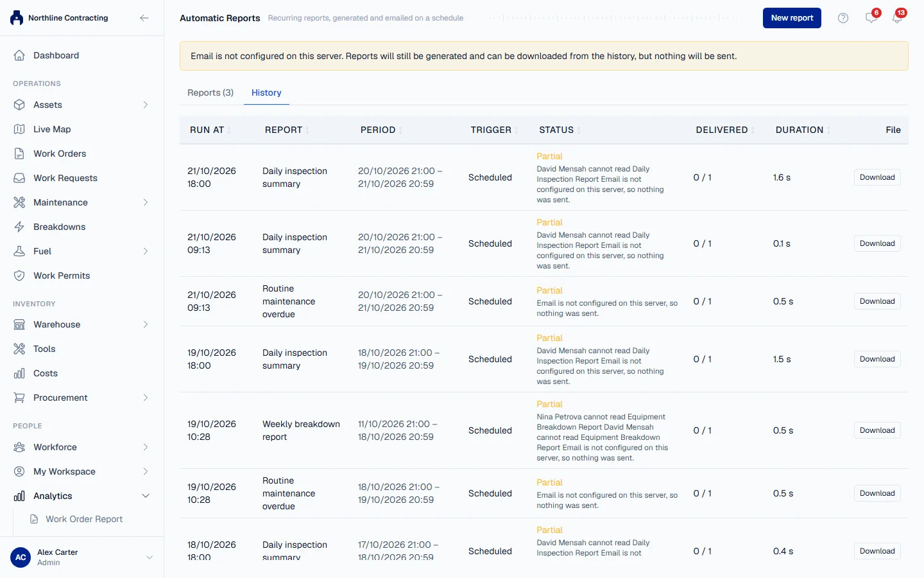Sort by the PERIOD column header
Image resolution: width=924 pixels, height=578 pixels.
pyautogui.click(x=381, y=130)
